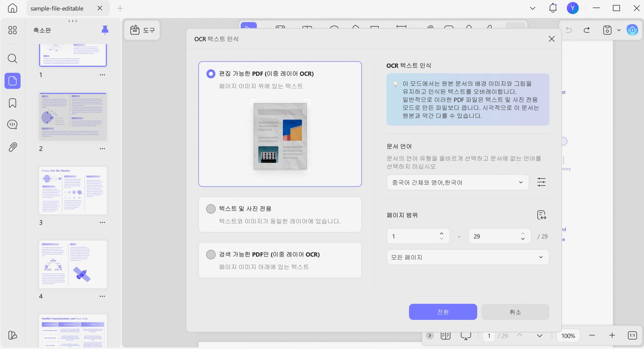Viewport: 644px width, 349px height.
Task: Decrease the start page number
Action: 441,239
